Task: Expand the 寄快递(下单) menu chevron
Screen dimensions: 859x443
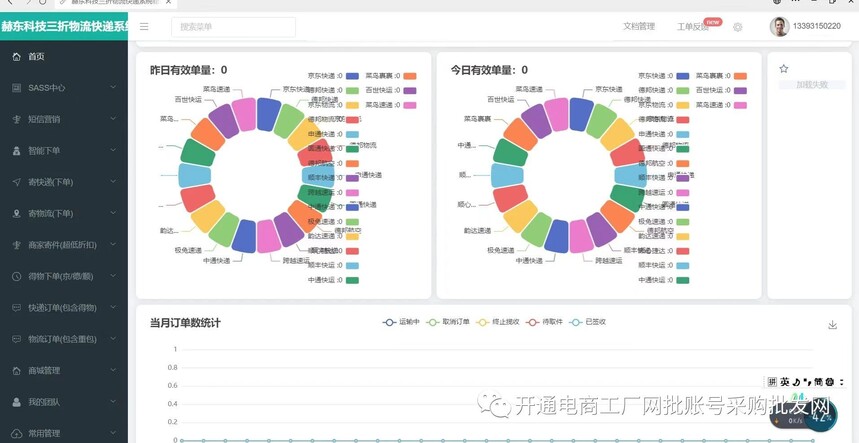Action: point(113,182)
